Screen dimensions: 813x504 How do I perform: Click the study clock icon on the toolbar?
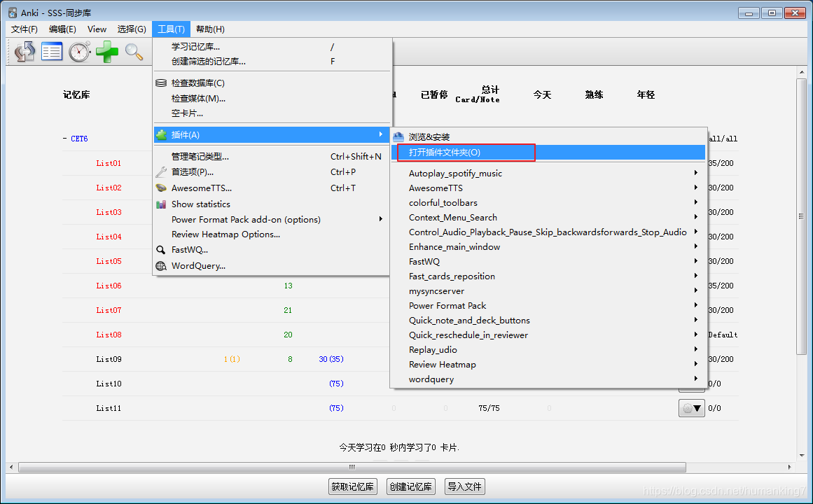click(78, 51)
